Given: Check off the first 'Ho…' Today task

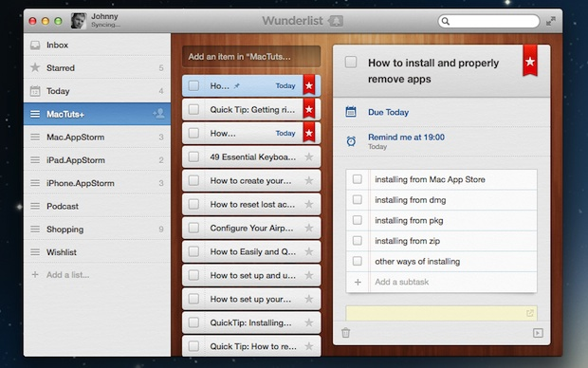Looking at the screenshot, I should (x=193, y=86).
